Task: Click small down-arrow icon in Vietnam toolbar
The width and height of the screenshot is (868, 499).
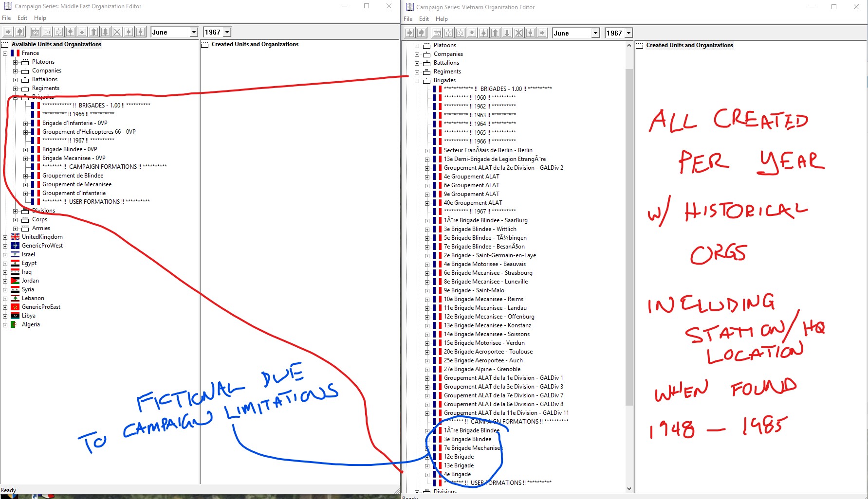Action: (483, 33)
